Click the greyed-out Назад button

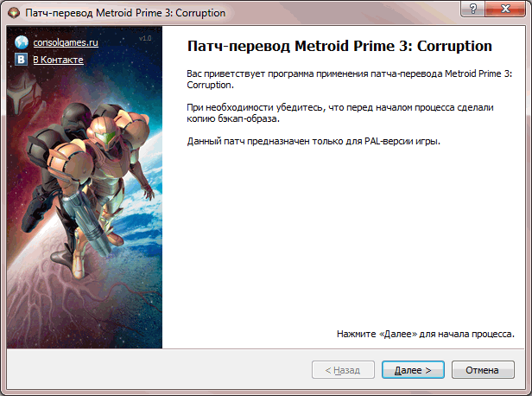click(x=343, y=369)
